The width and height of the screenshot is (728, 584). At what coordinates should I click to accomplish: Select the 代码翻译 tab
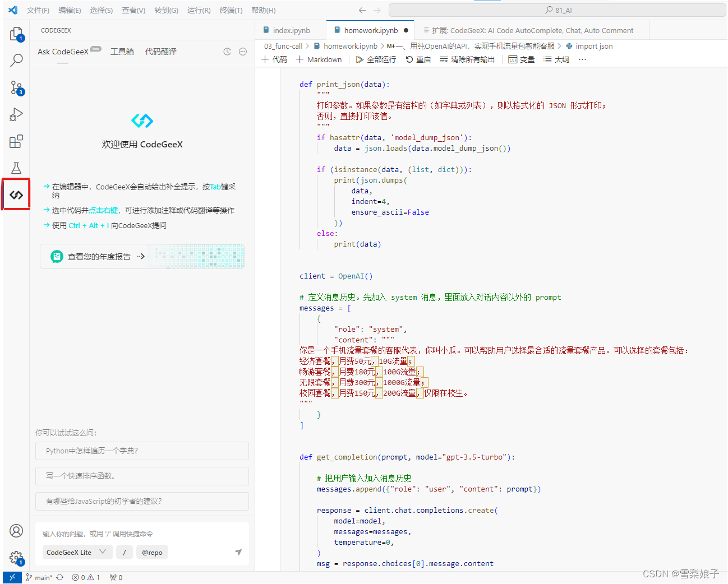[x=161, y=52]
